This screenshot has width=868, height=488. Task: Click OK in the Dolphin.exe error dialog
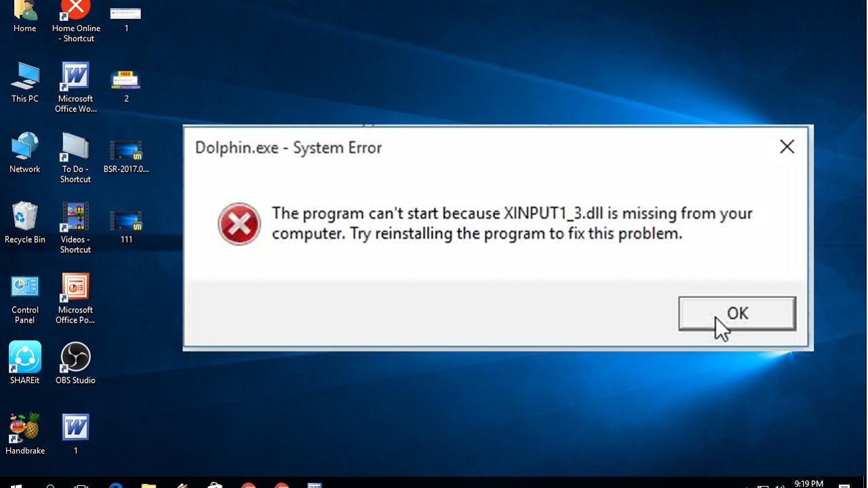tap(737, 314)
